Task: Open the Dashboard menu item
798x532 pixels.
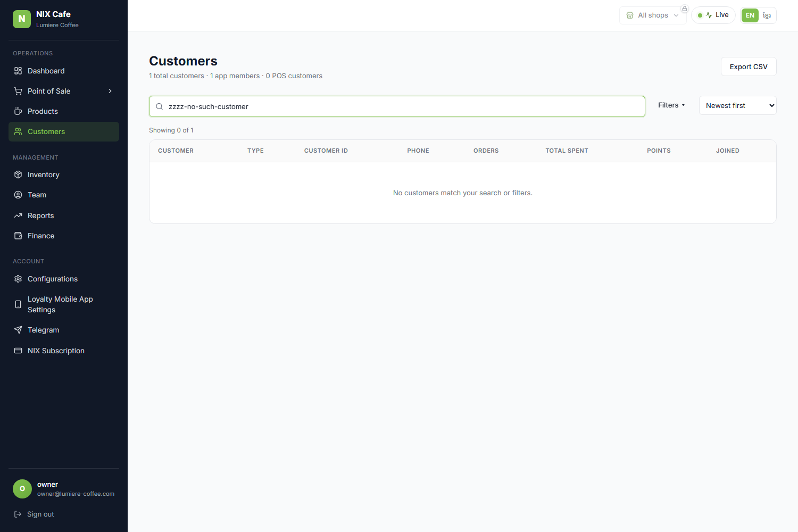Action: [64, 71]
